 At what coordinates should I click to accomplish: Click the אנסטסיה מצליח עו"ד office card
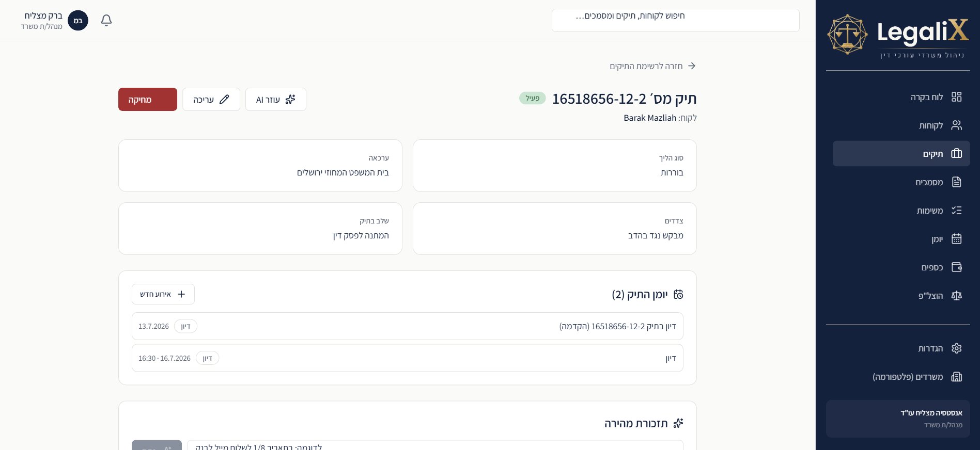(x=898, y=419)
